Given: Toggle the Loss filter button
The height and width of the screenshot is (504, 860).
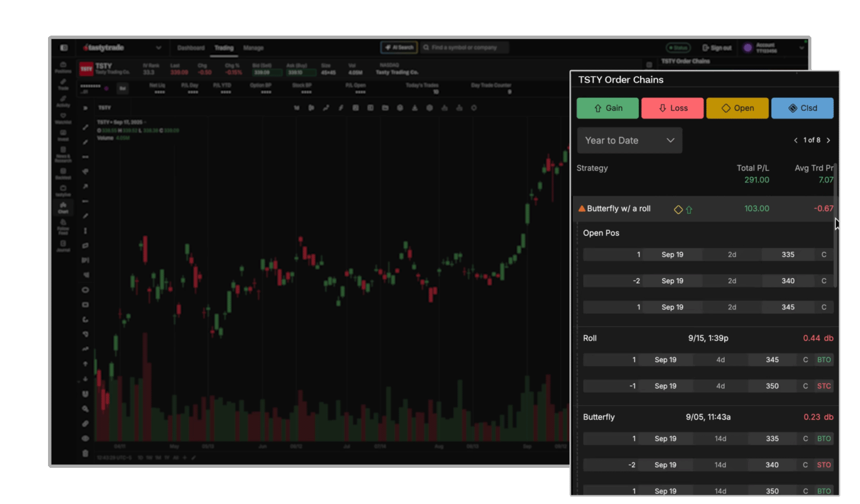Looking at the screenshot, I should click(x=672, y=108).
